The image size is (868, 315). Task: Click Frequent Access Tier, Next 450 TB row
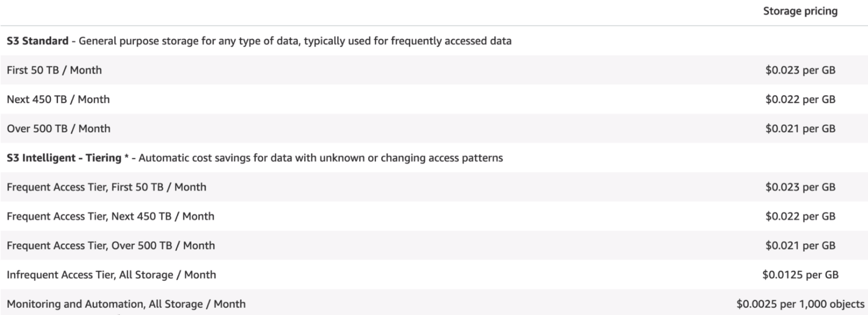point(111,216)
